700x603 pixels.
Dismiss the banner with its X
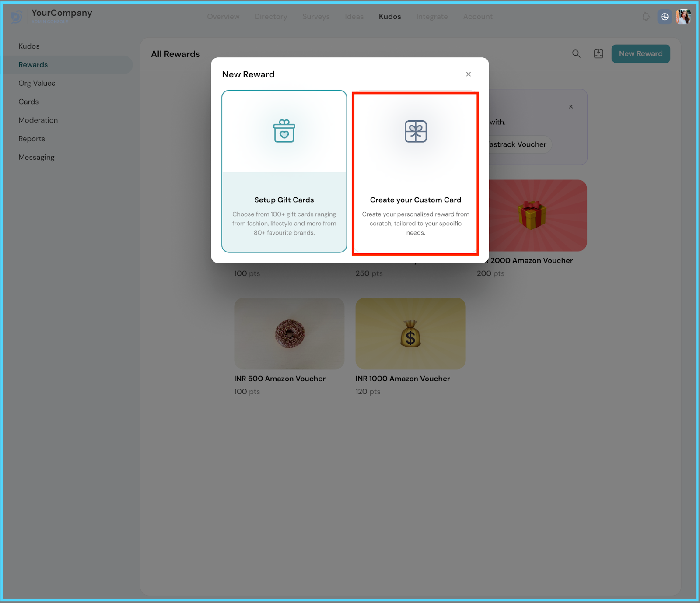click(571, 106)
